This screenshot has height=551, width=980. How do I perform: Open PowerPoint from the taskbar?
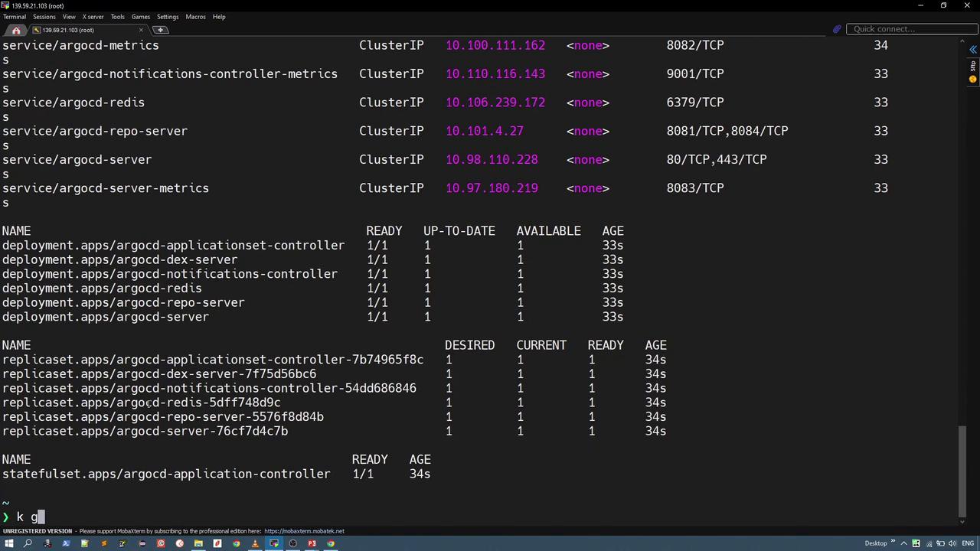(x=312, y=543)
